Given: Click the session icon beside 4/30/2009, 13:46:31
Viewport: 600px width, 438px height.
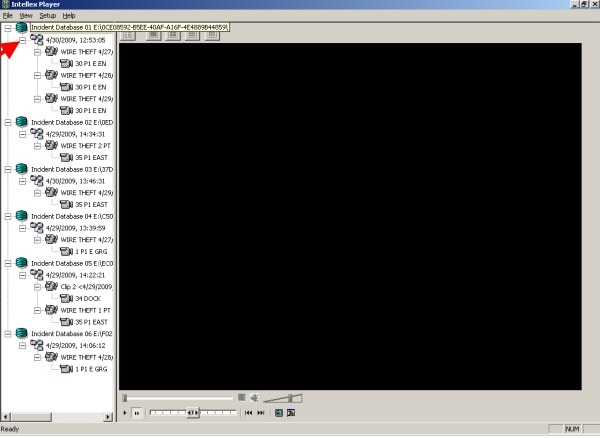Looking at the screenshot, I should pos(37,181).
